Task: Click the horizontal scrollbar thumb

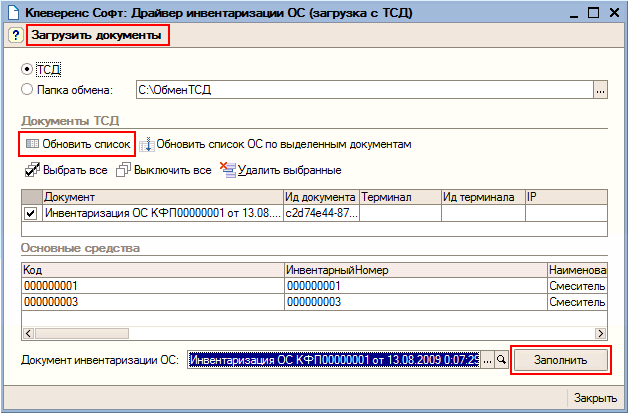Action: coord(82,333)
